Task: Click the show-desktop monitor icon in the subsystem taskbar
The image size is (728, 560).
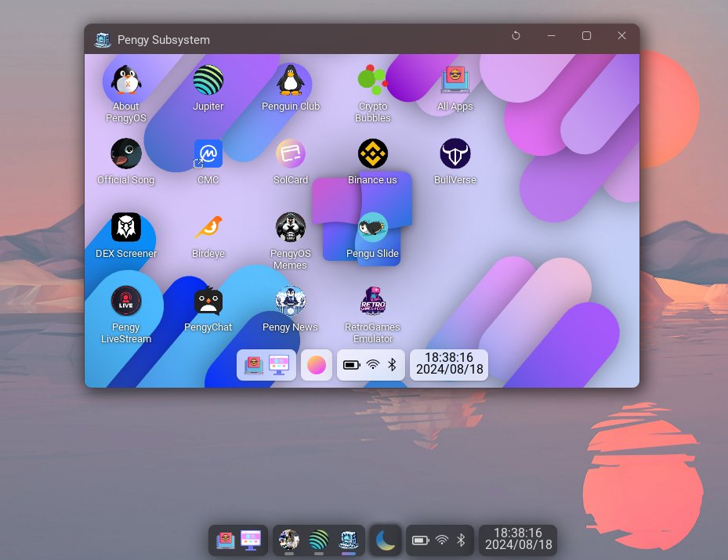Action: [x=278, y=365]
